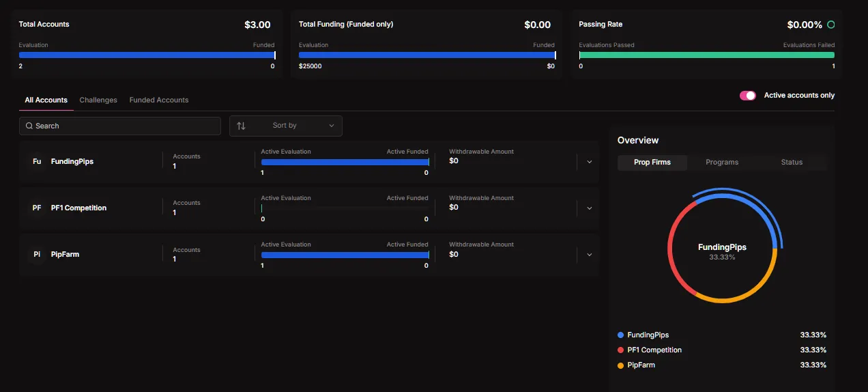Click the Total Accounts progress bar
Image resolution: width=868 pixels, height=392 pixels.
(147, 55)
